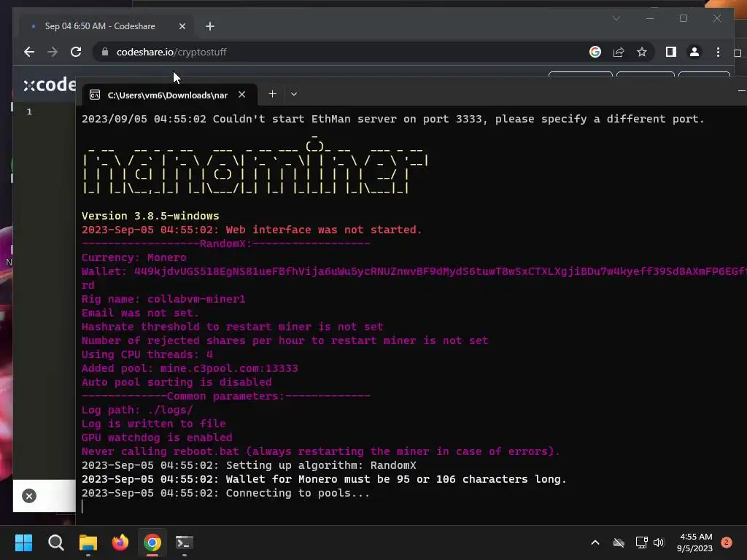
Task: Click 'GPU watchdog is enabled' line
Action: (157, 437)
